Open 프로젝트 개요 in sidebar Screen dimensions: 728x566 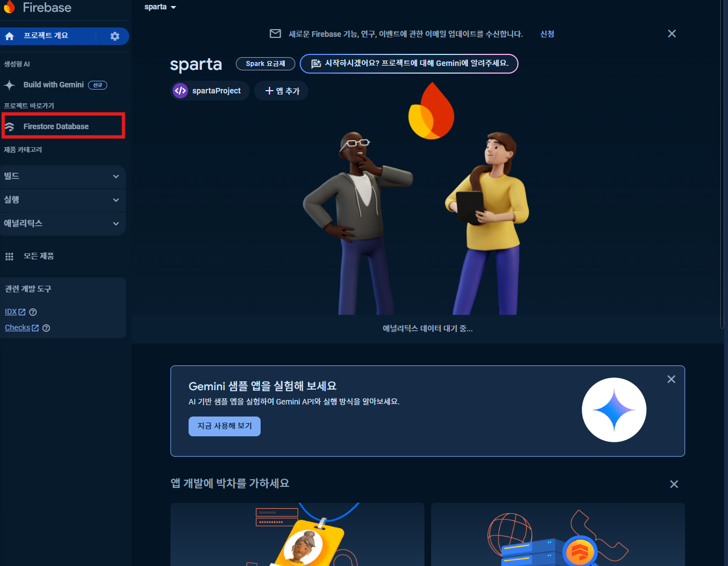[46, 36]
